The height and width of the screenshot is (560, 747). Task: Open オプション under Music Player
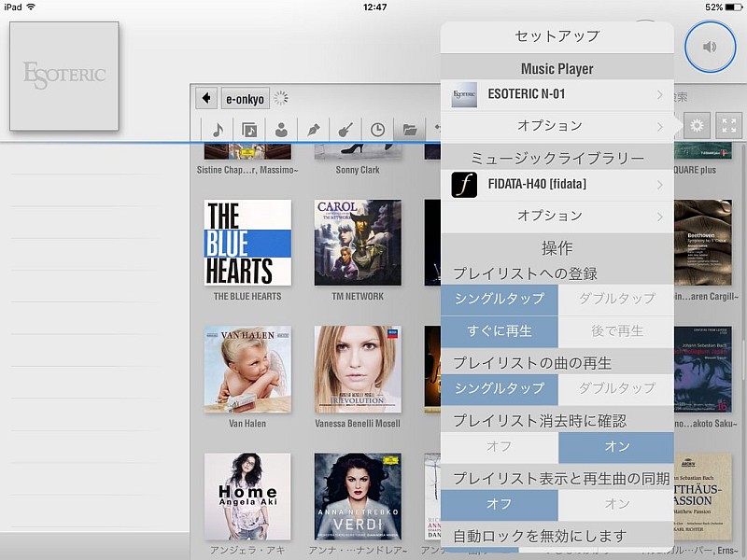click(557, 126)
